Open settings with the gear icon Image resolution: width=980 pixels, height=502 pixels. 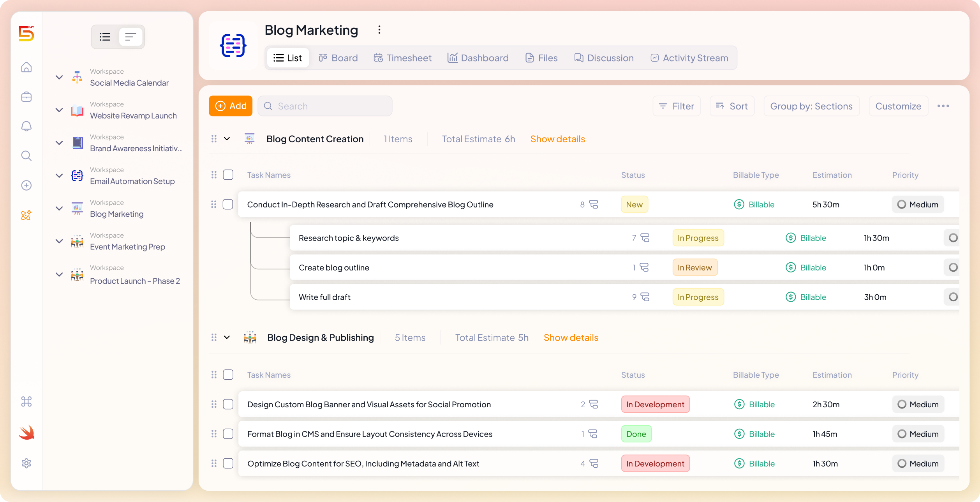tap(26, 463)
